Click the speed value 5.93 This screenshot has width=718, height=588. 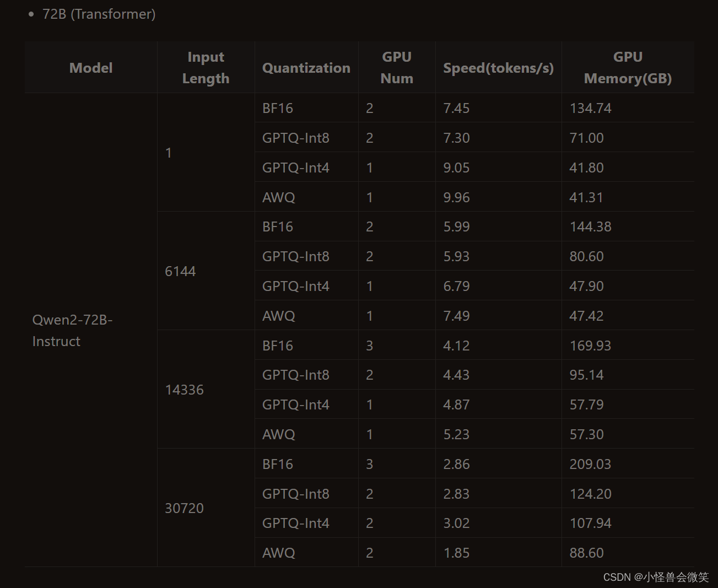pos(456,256)
